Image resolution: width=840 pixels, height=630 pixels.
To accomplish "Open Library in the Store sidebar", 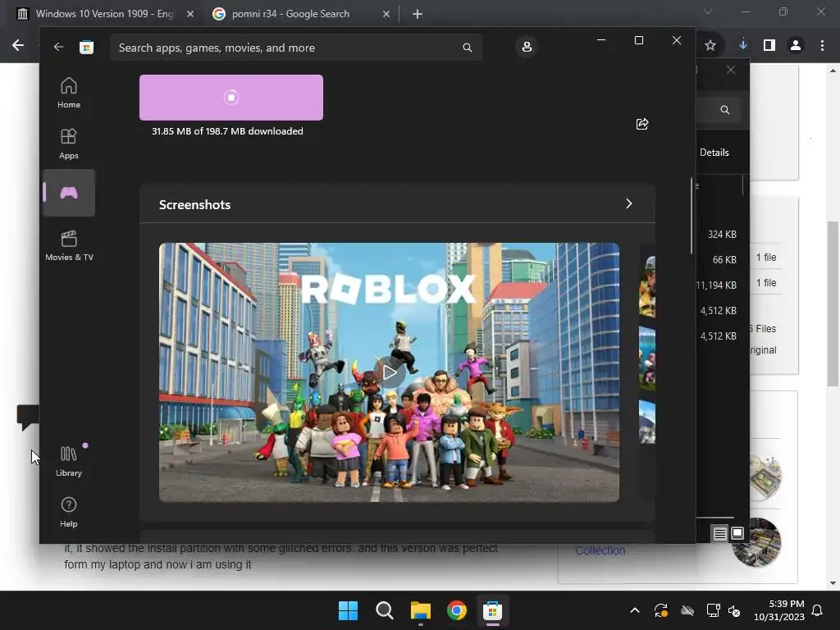I will 69,461.
